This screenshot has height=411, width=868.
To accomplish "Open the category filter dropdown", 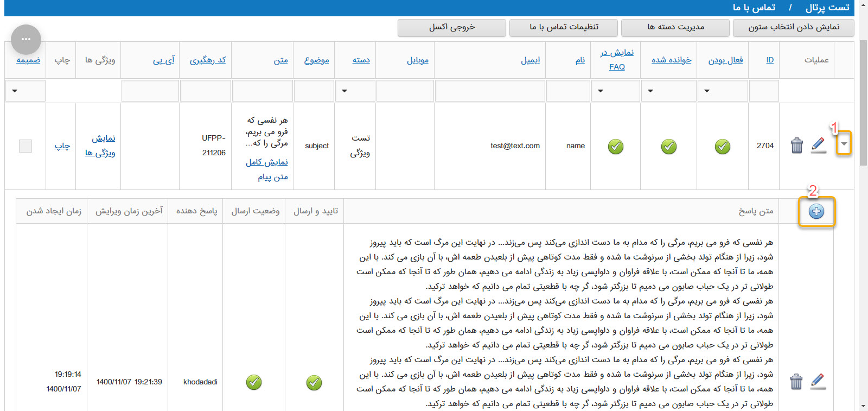I will click(x=355, y=91).
